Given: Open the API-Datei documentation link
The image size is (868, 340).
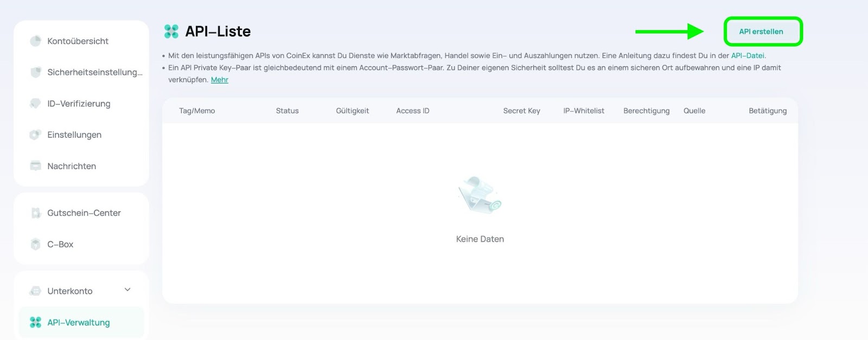Looking at the screenshot, I should [748, 55].
